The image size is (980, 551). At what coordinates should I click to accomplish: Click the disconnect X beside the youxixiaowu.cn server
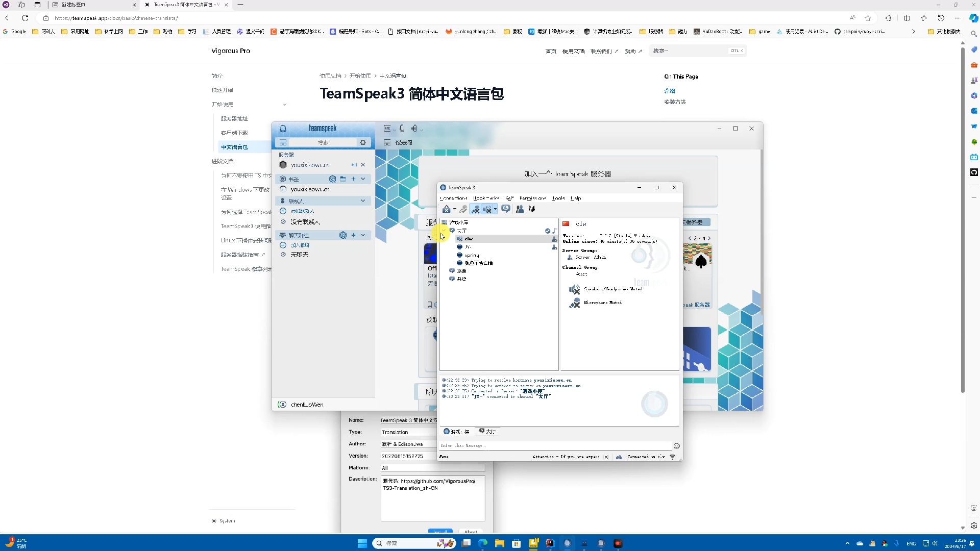[x=363, y=165]
